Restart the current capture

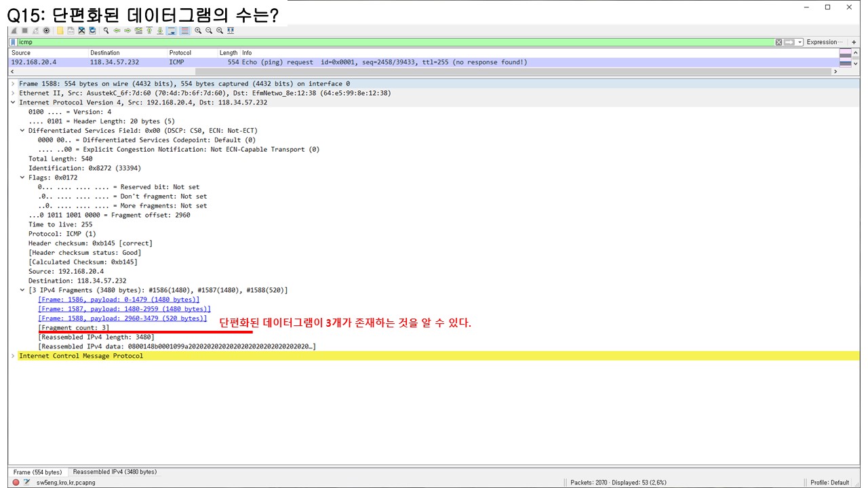coord(35,30)
